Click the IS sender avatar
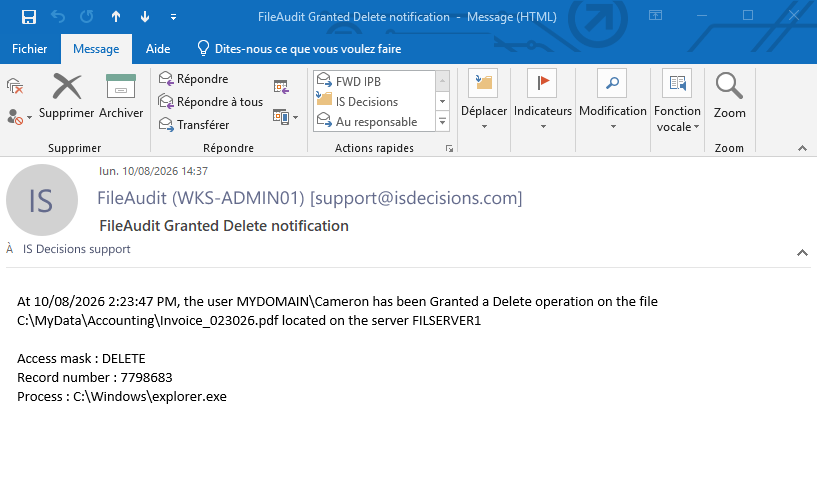This screenshot has height=493, width=817. coord(42,200)
